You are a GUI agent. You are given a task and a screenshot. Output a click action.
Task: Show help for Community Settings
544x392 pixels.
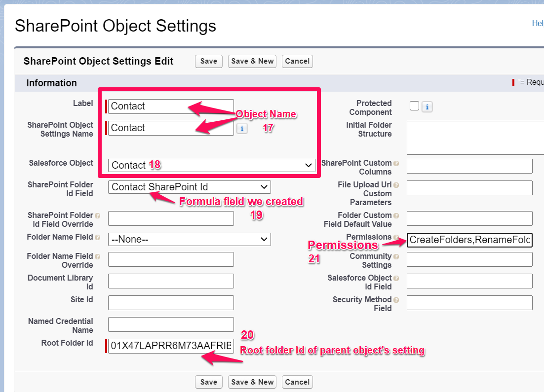[x=396, y=256]
